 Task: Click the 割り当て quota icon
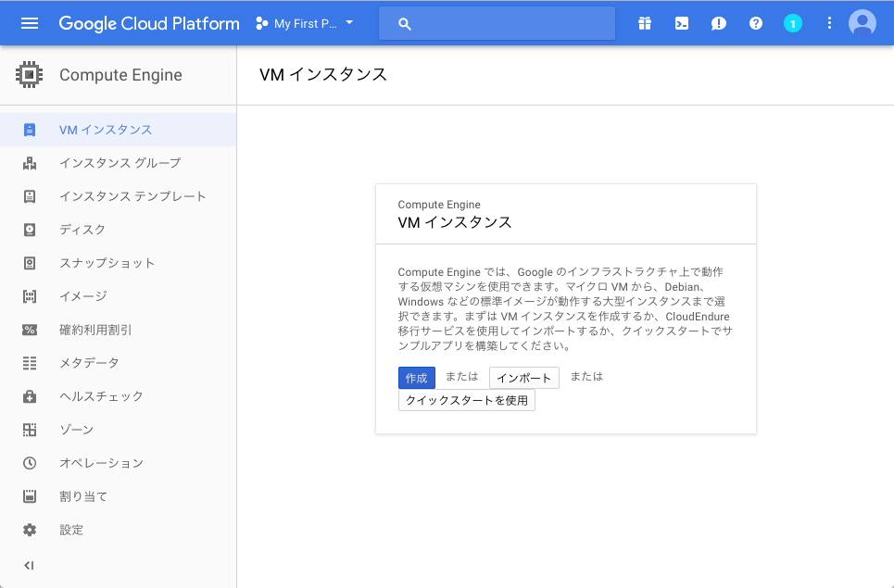point(29,496)
